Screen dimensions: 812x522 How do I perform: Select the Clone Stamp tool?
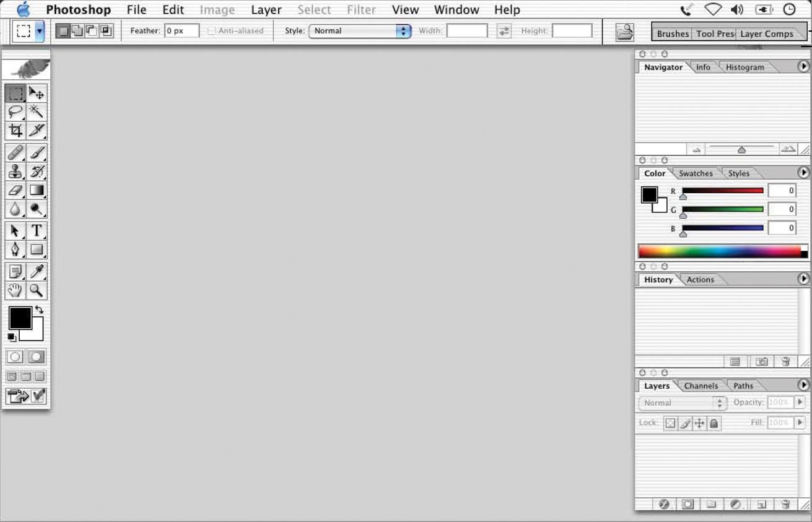point(15,172)
